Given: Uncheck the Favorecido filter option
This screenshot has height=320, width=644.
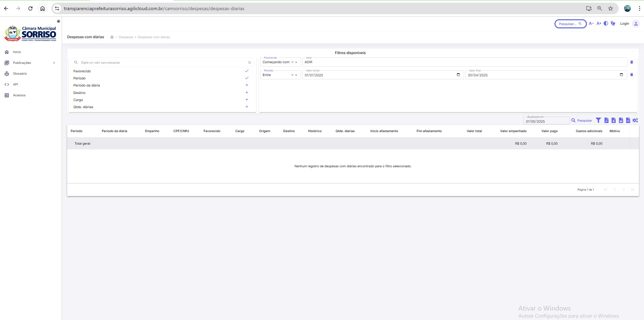Looking at the screenshot, I should [x=247, y=71].
